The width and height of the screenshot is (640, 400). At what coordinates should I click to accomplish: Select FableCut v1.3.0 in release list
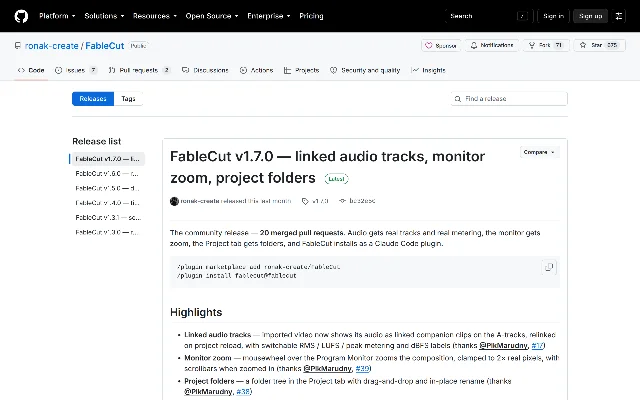tap(108, 232)
